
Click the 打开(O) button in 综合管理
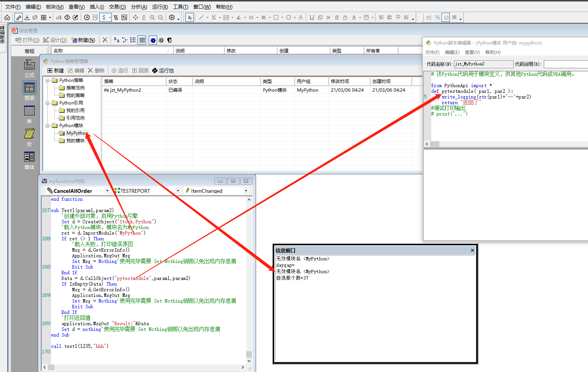click(x=27, y=40)
